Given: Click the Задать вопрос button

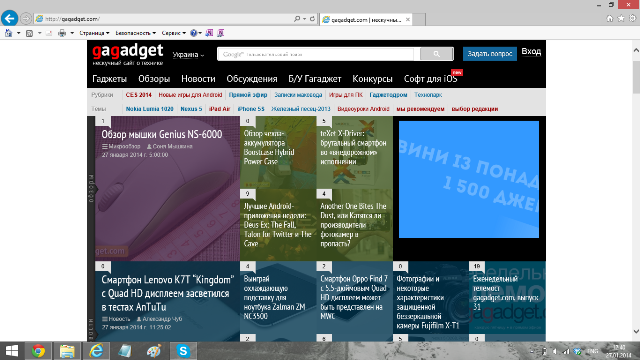Looking at the screenshot, I should 490,53.
